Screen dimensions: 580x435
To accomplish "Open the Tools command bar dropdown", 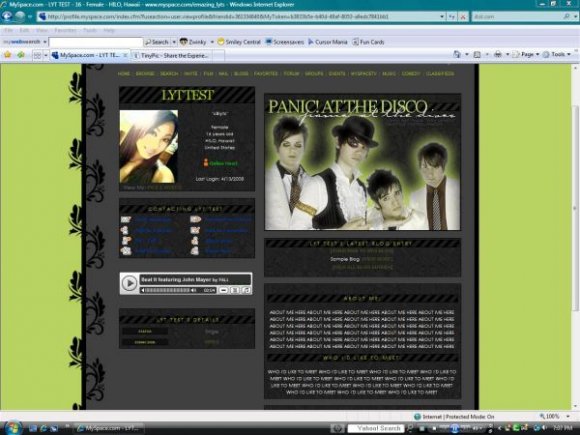I will coord(557,55).
